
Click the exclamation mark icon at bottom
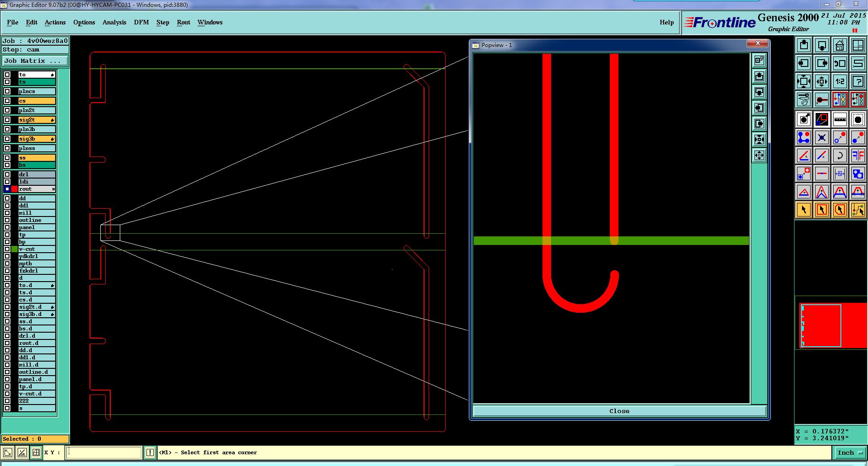tap(150, 452)
